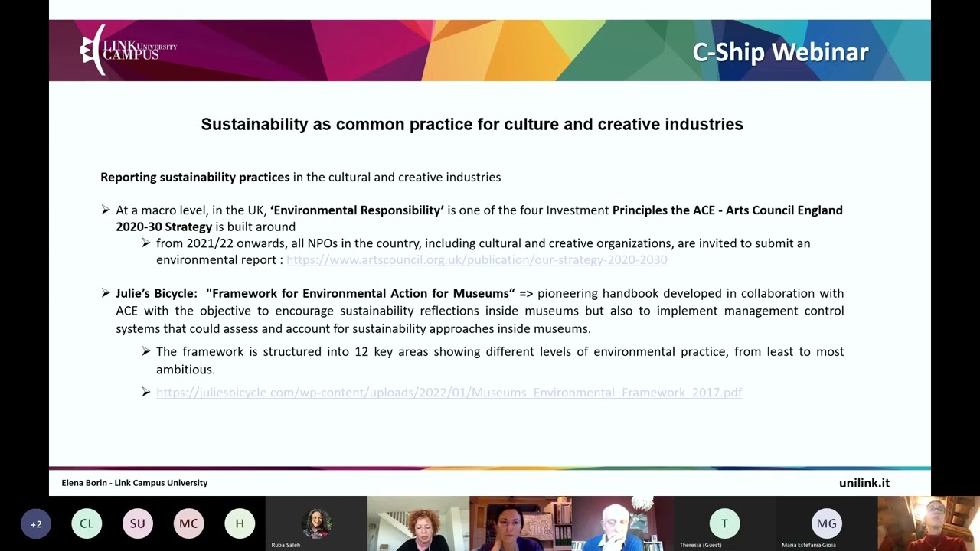Click the Link Campus University logo
This screenshot has width=980, height=551.
click(x=128, y=51)
